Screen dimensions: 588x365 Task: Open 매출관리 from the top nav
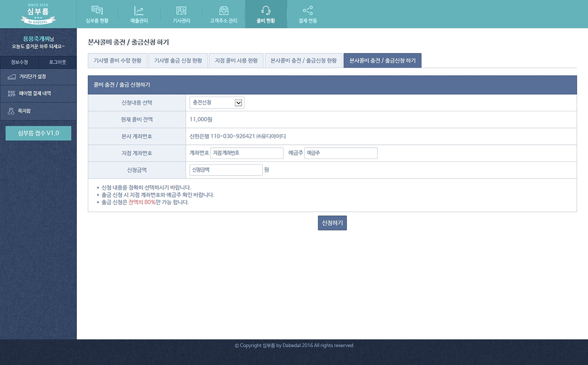139,14
